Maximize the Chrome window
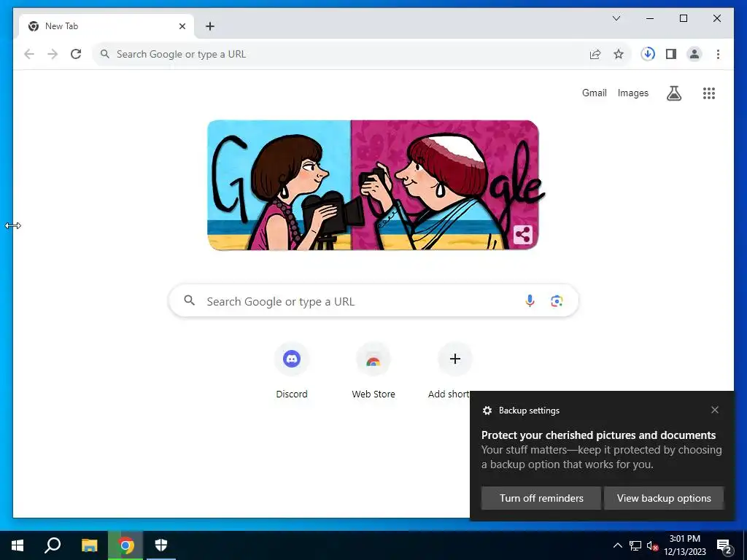This screenshot has width=747, height=560. (683, 18)
